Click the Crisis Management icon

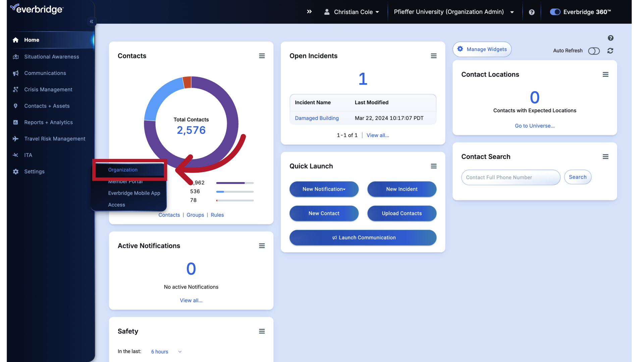tap(15, 89)
